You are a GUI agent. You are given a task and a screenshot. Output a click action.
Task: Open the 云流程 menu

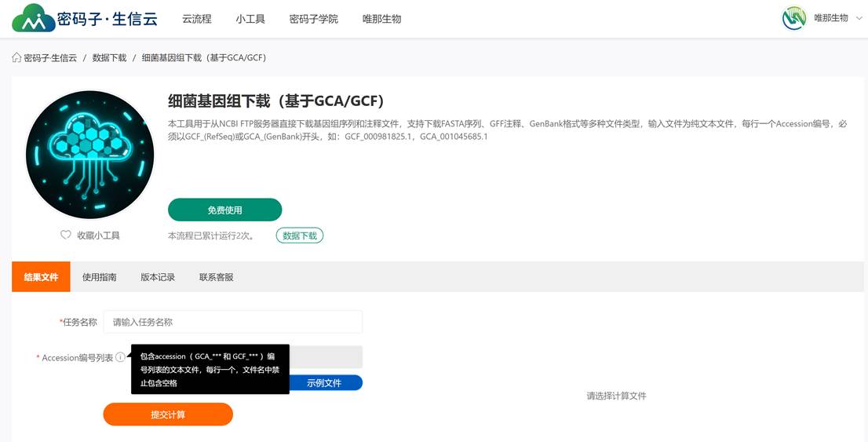click(196, 19)
